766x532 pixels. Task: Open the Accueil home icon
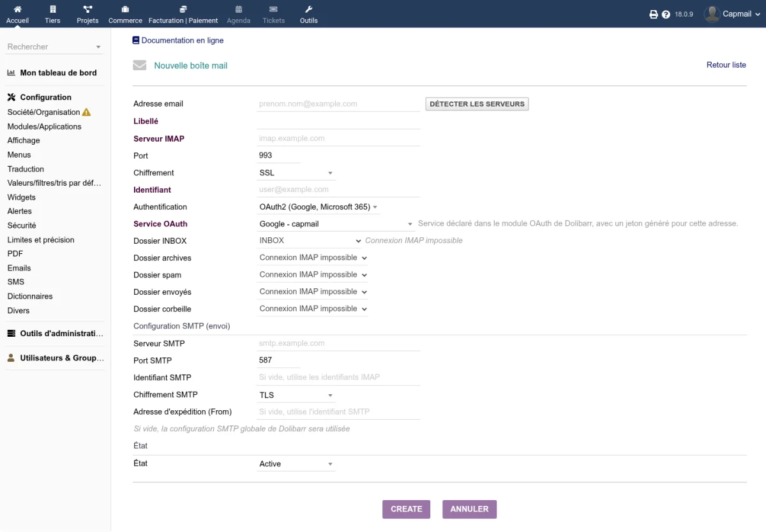(17, 9)
